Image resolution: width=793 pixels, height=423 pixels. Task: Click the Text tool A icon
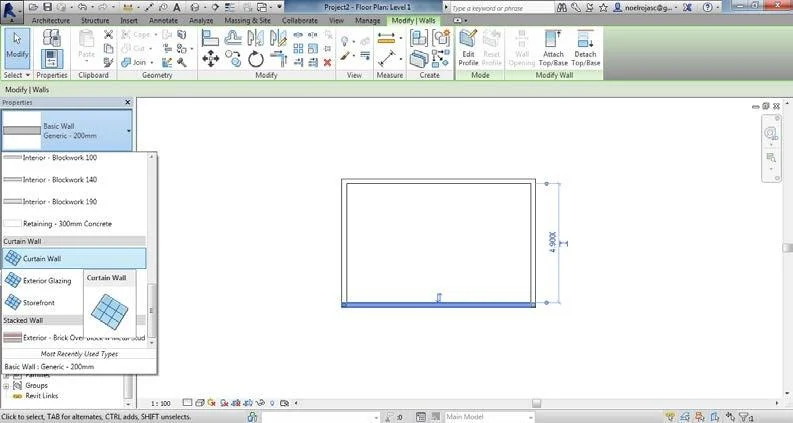point(177,7)
